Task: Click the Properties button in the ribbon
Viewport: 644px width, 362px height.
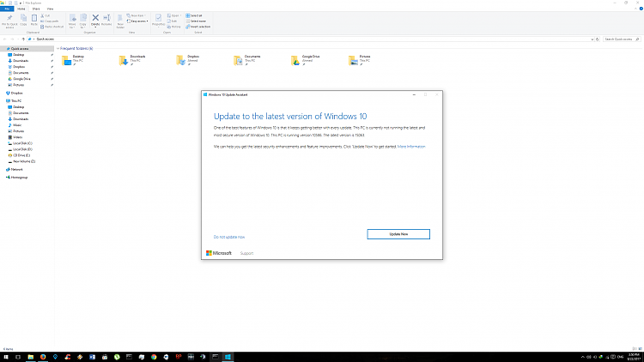Action: coord(158,21)
